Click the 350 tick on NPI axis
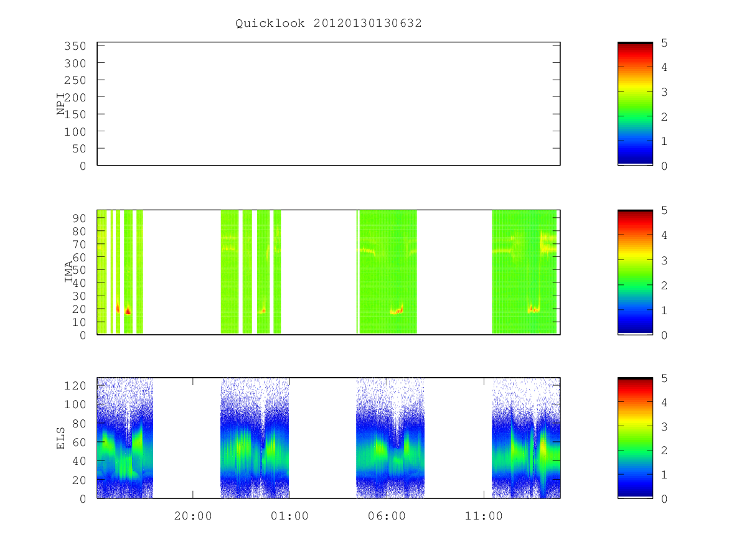Image resolution: width=747 pixels, height=560 pixels. coord(77,46)
